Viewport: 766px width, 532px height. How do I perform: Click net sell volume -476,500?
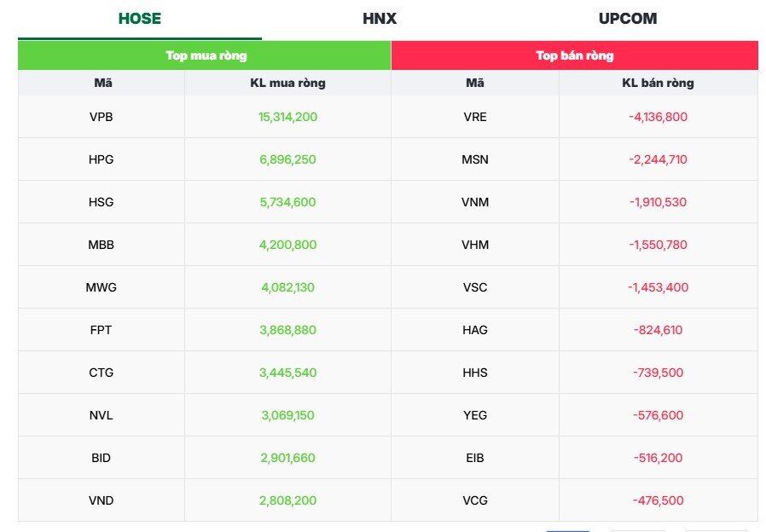[x=658, y=500]
